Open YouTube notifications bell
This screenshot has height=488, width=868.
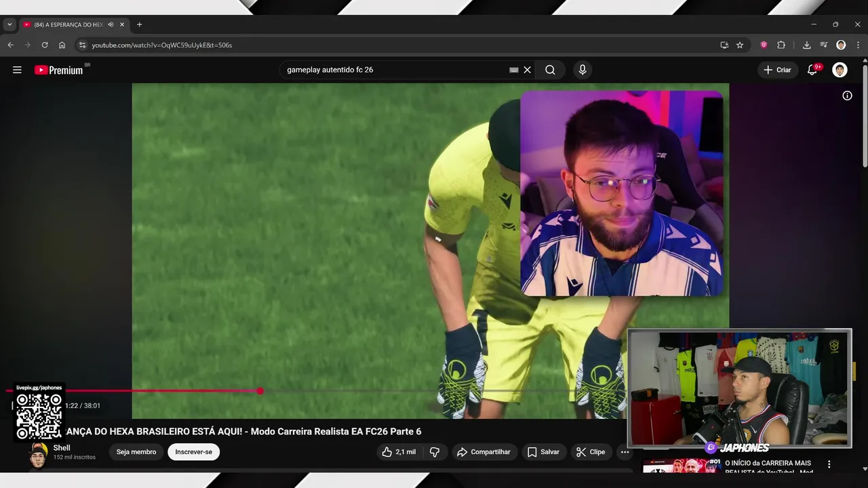click(x=812, y=70)
